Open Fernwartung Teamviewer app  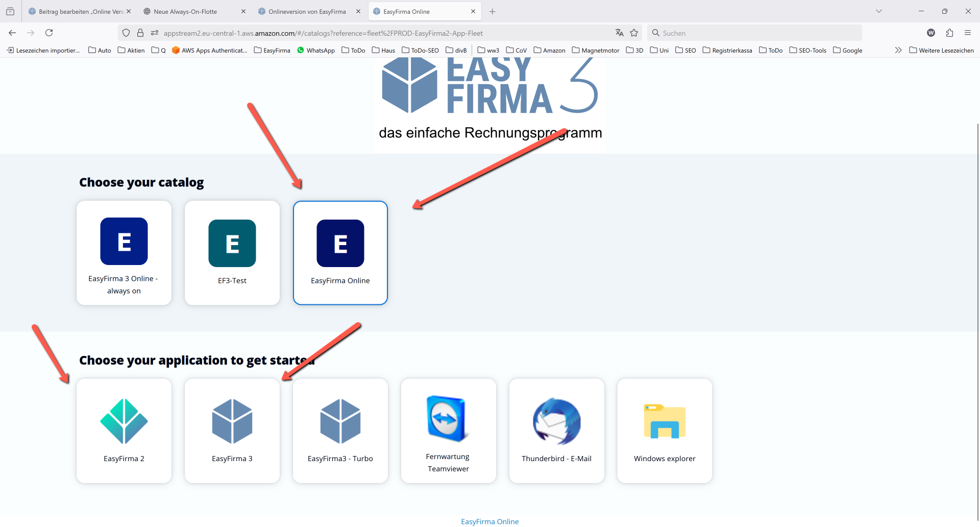pyautogui.click(x=448, y=430)
